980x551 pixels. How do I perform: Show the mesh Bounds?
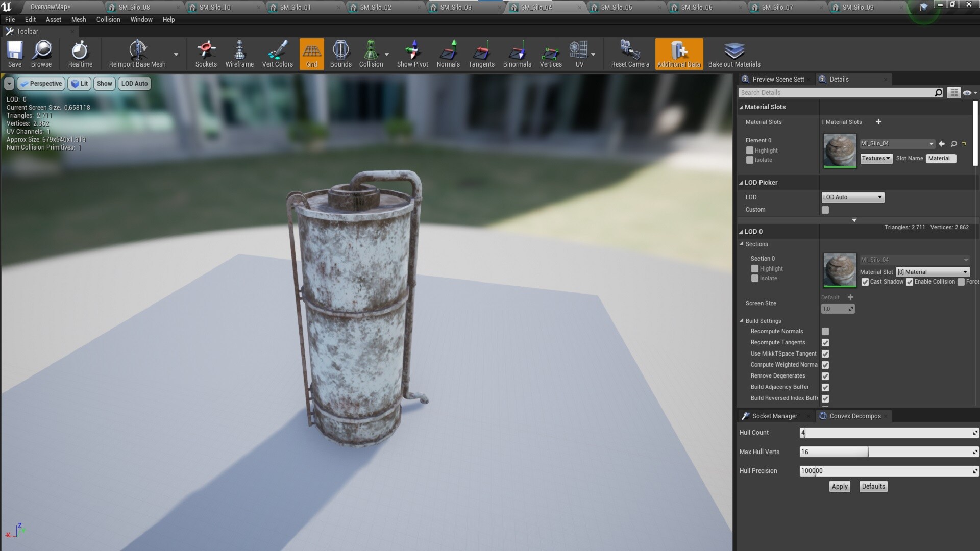click(x=340, y=54)
